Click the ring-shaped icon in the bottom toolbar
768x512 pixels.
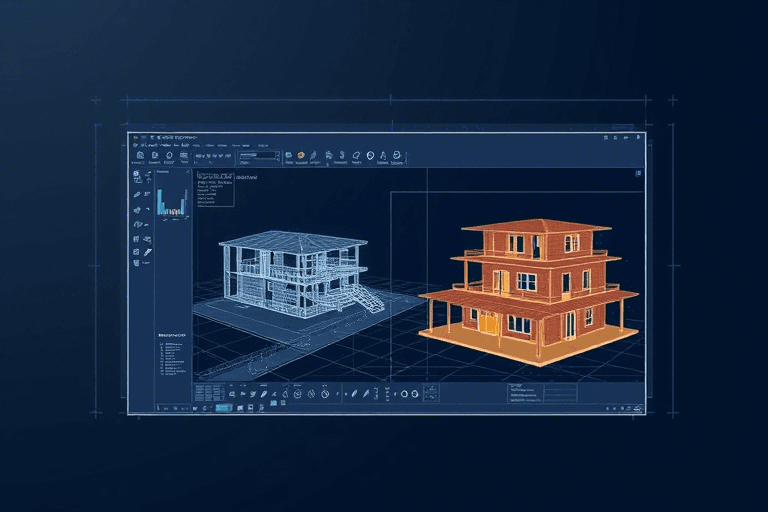coord(404,394)
